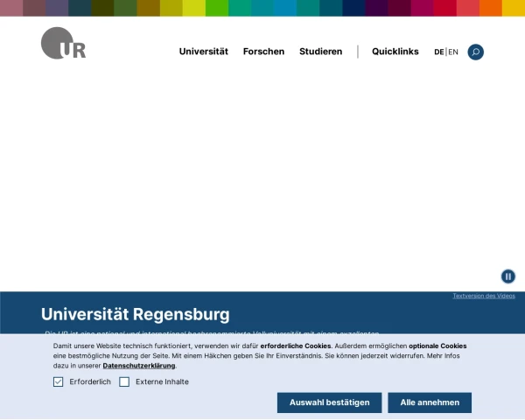Open the Universität menu
The image size is (525, 420).
[x=204, y=52]
